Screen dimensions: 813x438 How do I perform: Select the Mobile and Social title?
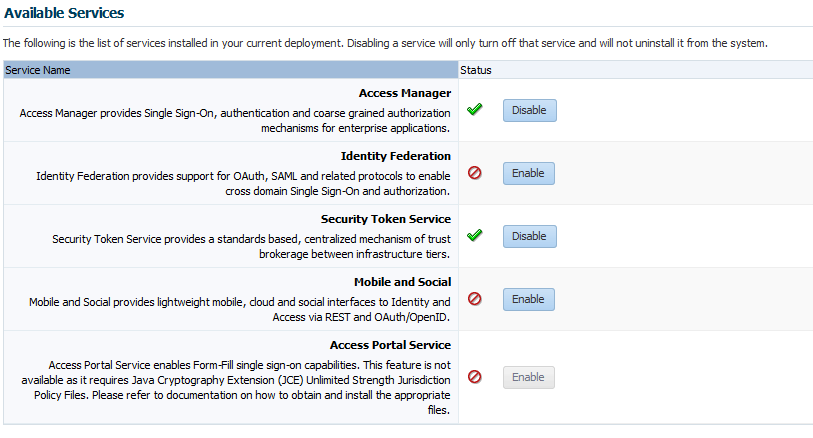coord(402,282)
